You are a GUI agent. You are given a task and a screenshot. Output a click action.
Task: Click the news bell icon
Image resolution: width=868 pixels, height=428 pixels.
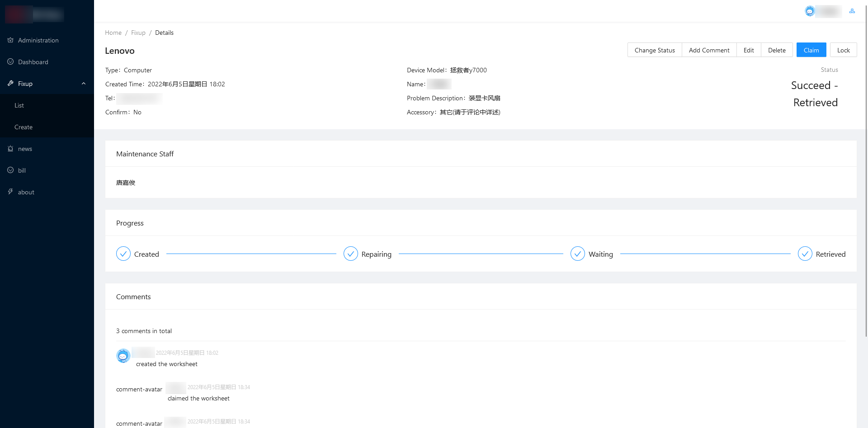point(10,149)
